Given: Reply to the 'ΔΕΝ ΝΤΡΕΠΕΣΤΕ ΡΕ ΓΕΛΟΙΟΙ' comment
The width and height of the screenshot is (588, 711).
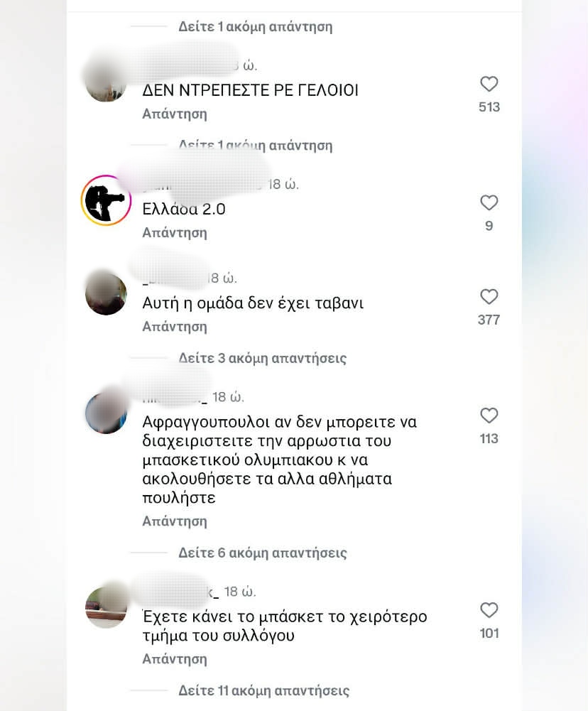Looking at the screenshot, I should [x=175, y=114].
